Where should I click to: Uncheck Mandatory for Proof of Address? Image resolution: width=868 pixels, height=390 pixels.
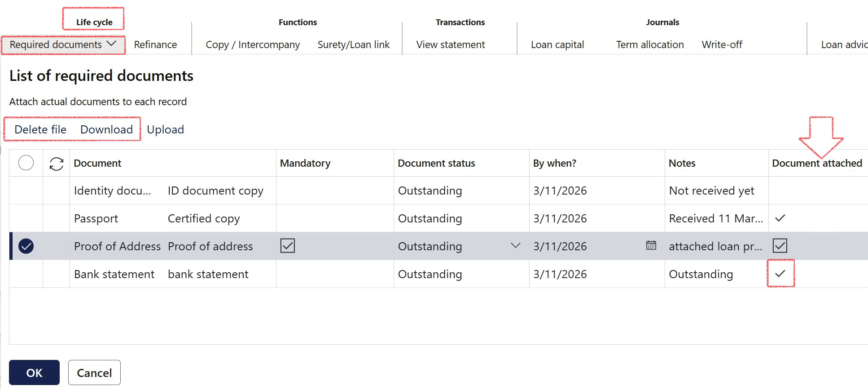(x=287, y=246)
